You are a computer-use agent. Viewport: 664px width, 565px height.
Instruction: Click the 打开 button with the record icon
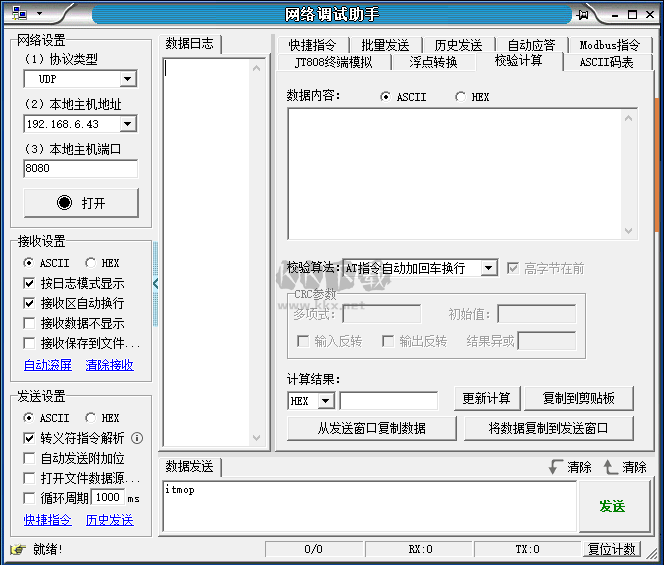click(x=81, y=203)
